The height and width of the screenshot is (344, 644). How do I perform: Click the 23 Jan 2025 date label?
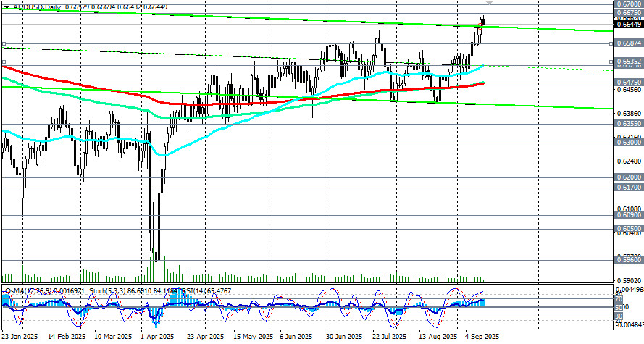click(20, 337)
